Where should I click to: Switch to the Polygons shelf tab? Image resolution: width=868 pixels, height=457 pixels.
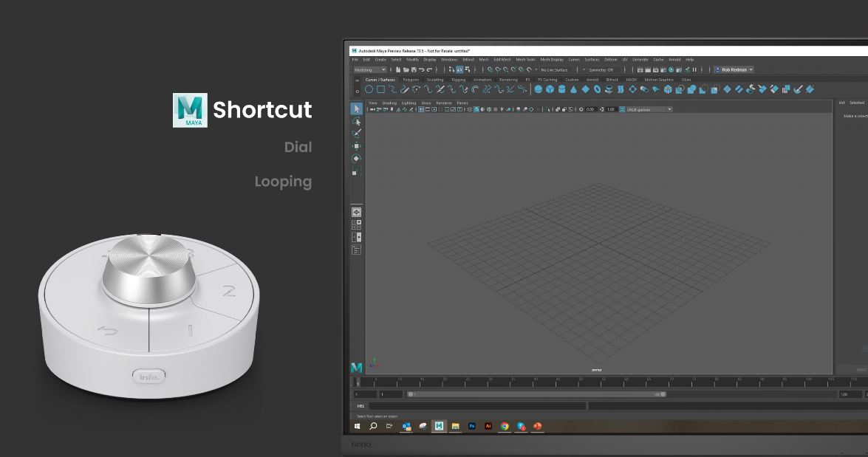click(411, 80)
